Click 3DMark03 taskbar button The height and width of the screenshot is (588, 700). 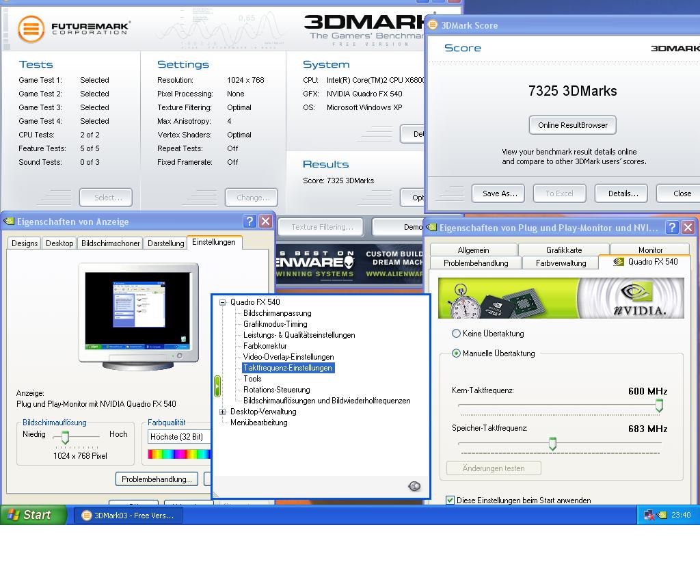tap(127, 516)
